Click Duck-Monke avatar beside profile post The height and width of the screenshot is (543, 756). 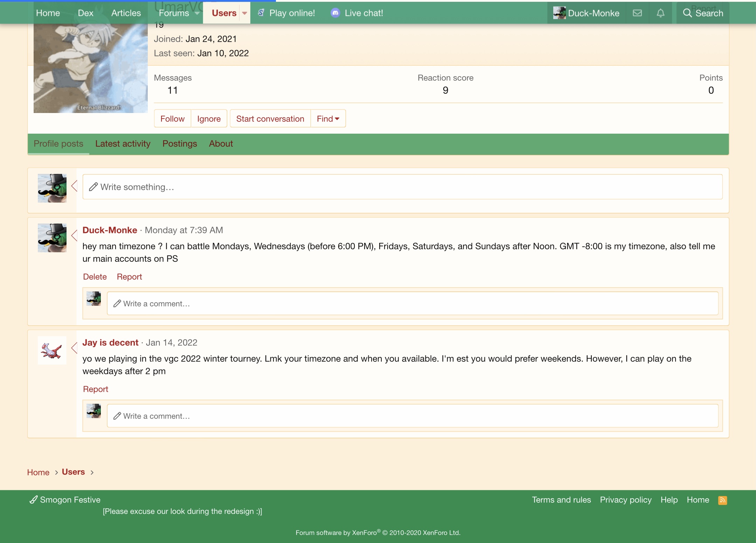click(x=52, y=238)
